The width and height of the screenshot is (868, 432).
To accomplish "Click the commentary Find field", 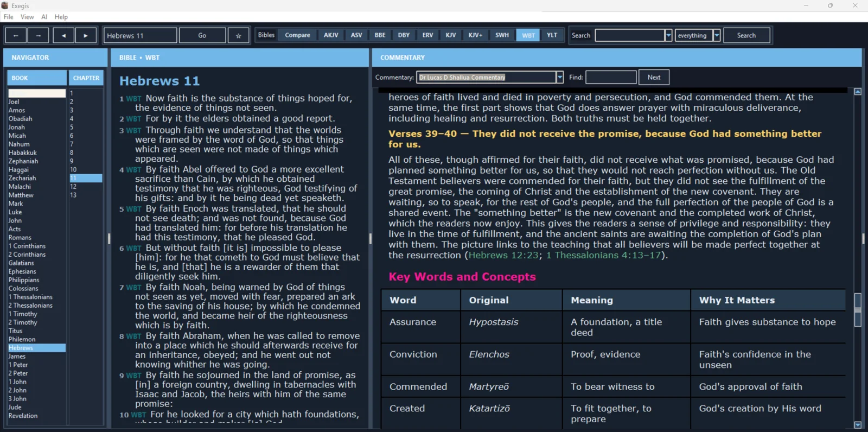I will pyautogui.click(x=611, y=77).
